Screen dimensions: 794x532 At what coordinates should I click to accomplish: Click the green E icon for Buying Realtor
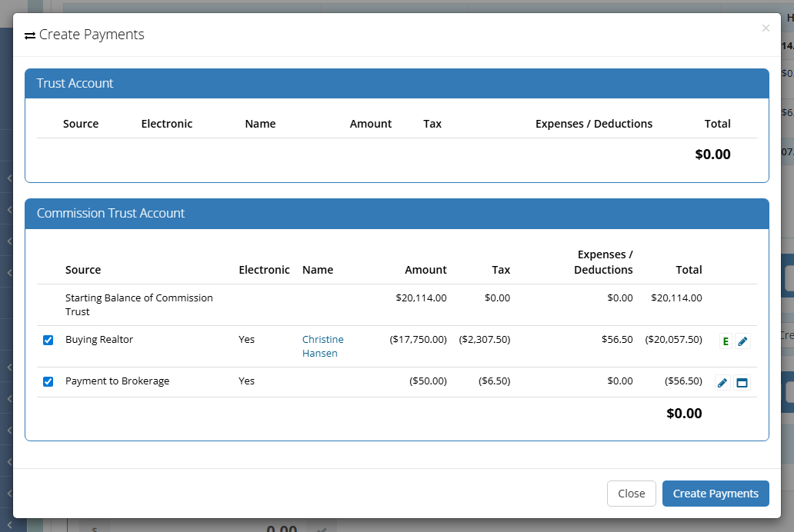pos(726,341)
